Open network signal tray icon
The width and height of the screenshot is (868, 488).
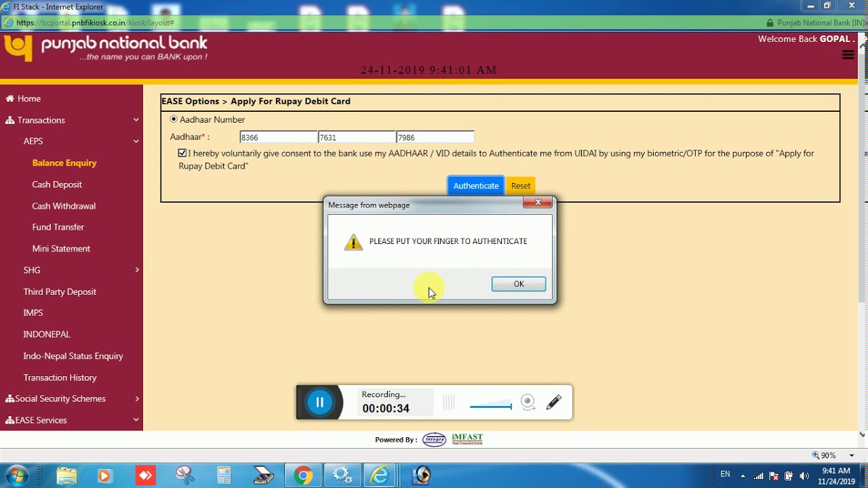(759, 476)
